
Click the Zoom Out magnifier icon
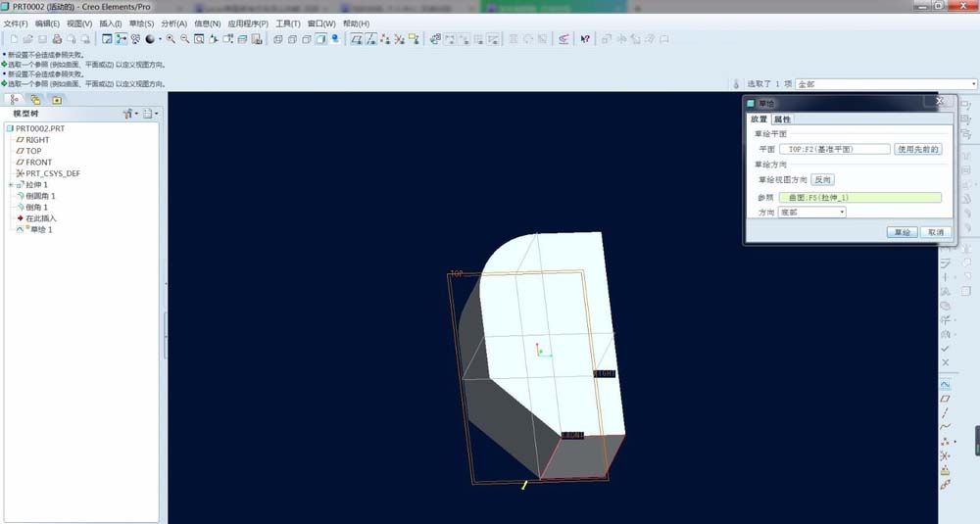point(185,39)
